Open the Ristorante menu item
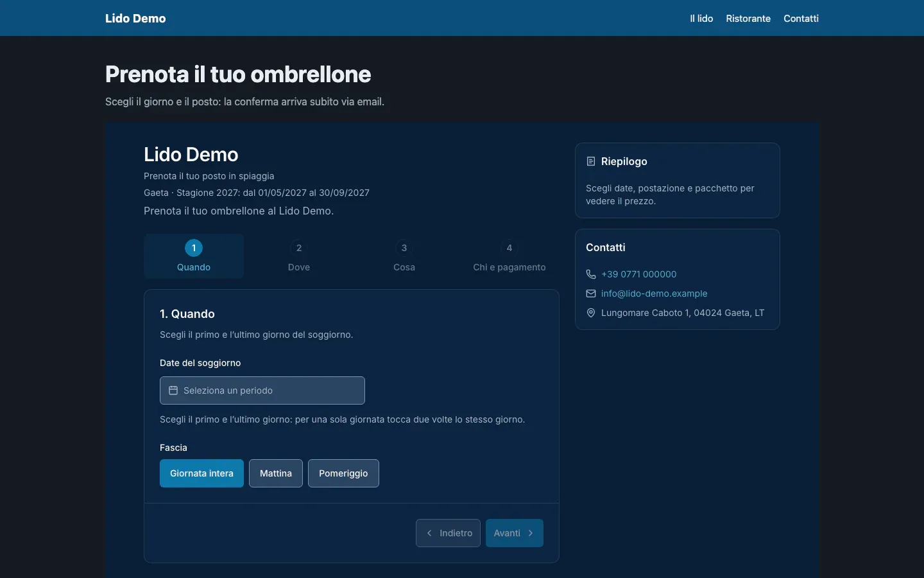This screenshot has height=578, width=924. 748,19
